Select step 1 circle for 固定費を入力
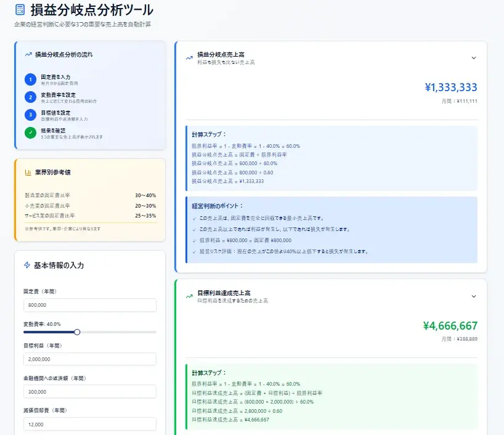 point(31,79)
